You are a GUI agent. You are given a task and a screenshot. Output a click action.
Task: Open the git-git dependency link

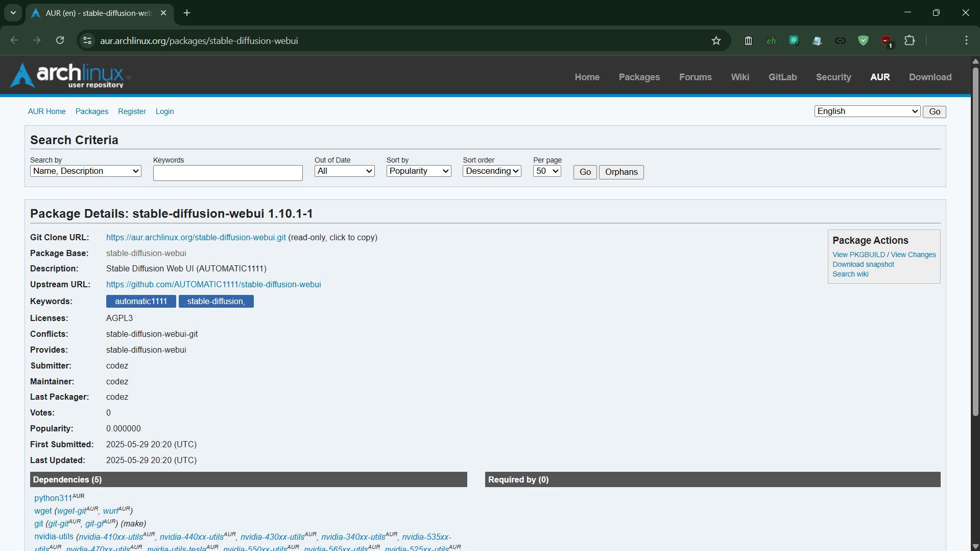click(x=59, y=523)
